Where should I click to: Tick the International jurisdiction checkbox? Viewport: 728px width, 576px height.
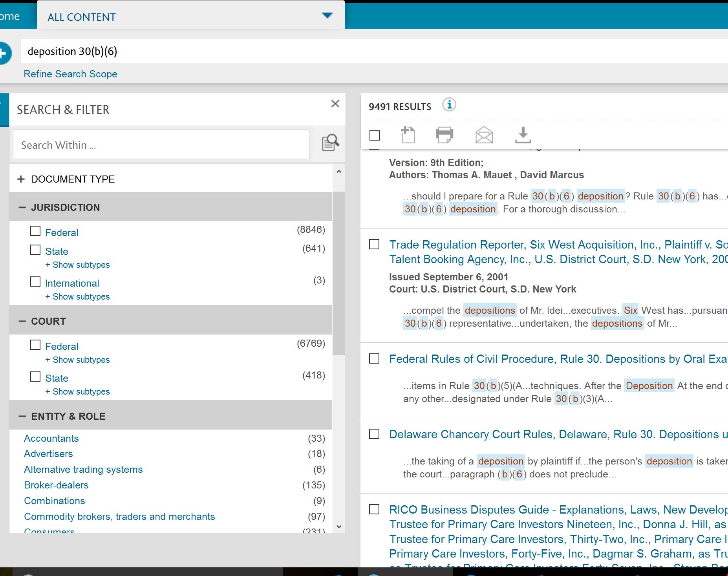35,282
